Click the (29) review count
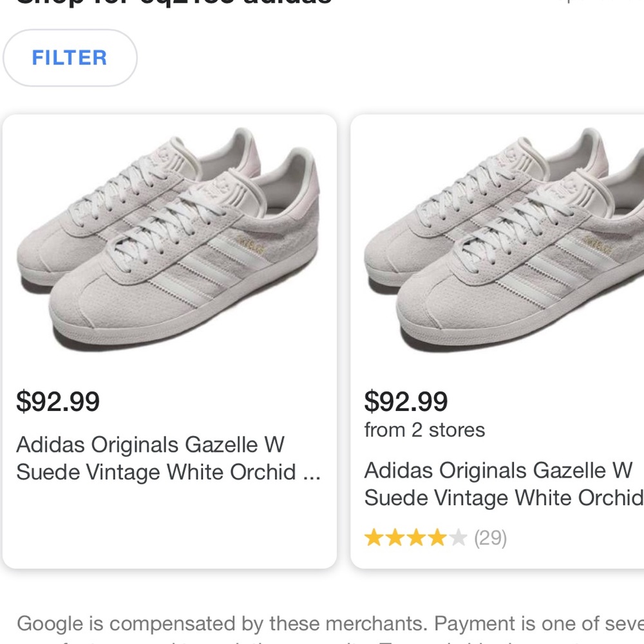 (491, 538)
